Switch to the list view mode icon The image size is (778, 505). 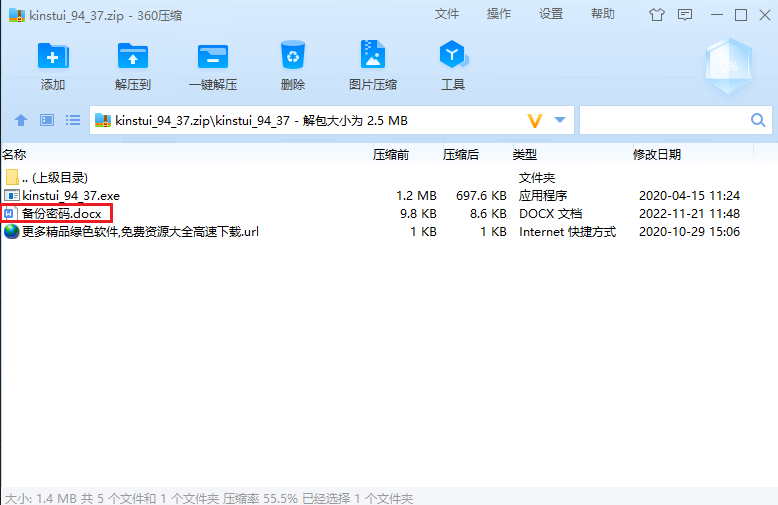click(73, 121)
